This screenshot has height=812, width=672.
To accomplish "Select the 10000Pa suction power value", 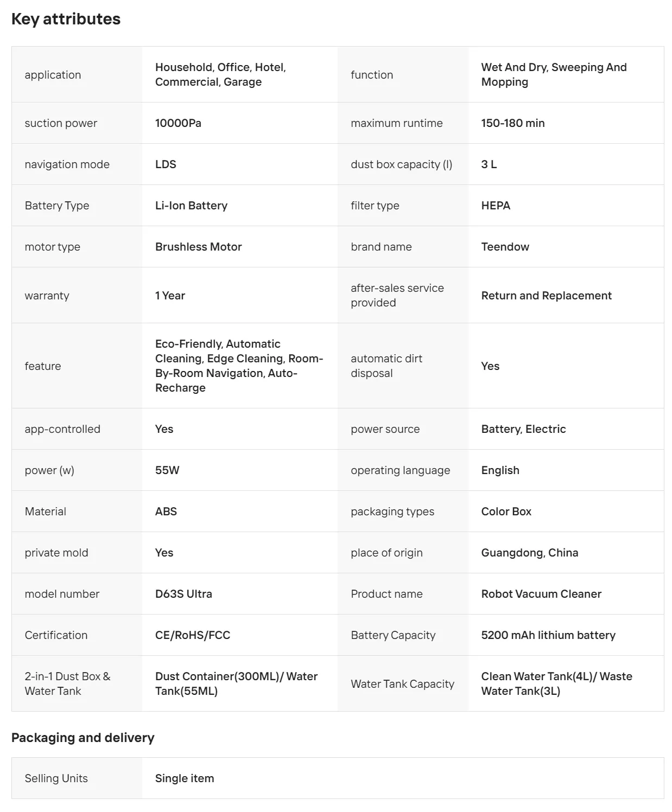I will pyautogui.click(x=178, y=123).
